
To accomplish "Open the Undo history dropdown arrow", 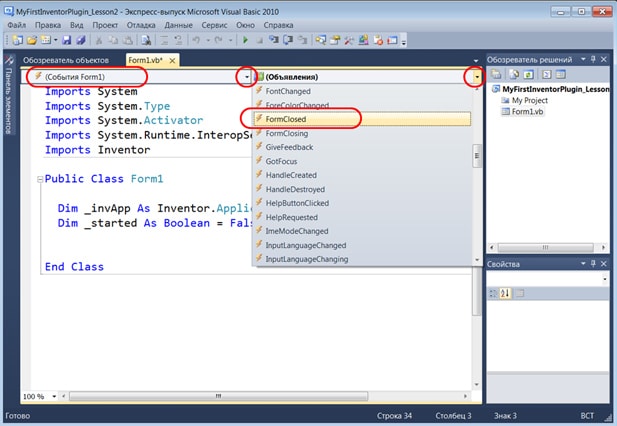I will click(207, 40).
